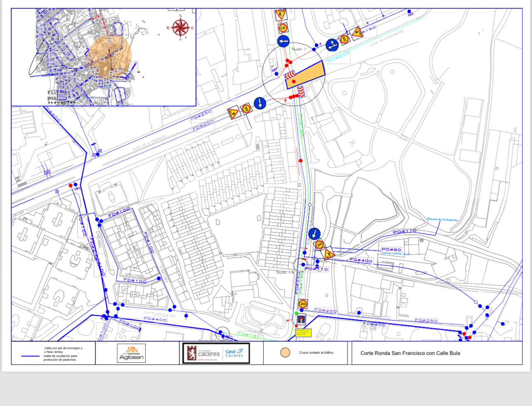Click the title 'Corte Ronda San Francisco con Calle Bula'

pyautogui.click(x=410, y=353)
